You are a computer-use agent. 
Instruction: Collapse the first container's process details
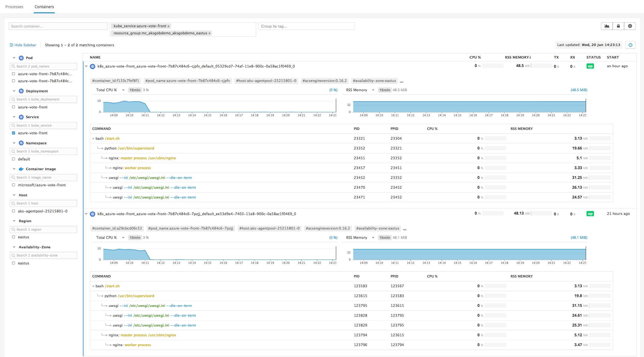pyautogui.click(x=86, y=66)
